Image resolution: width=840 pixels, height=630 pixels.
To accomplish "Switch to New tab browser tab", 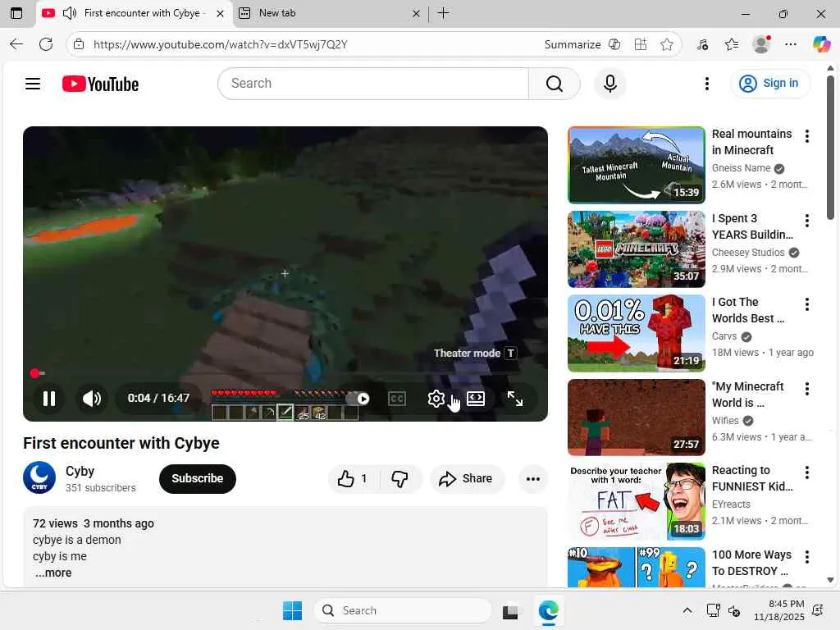I will click(330, 13).
